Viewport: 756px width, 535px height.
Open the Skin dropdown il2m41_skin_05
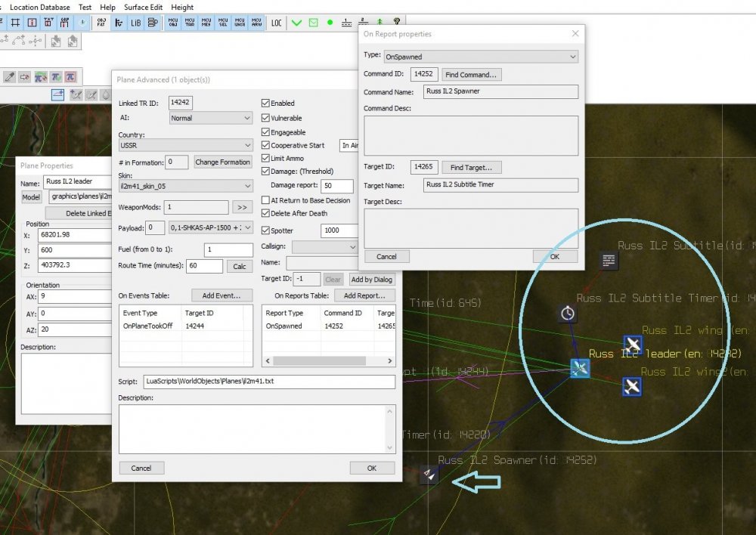[185, 186]
